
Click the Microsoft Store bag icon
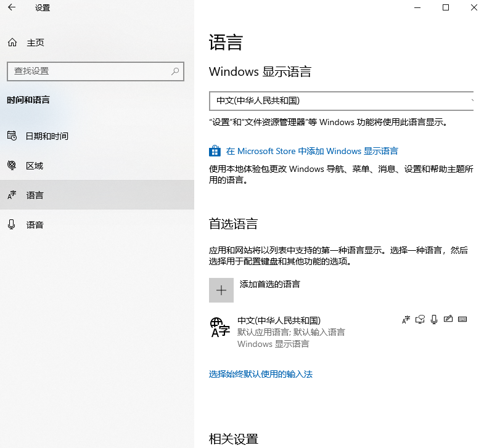coord(215,151)
